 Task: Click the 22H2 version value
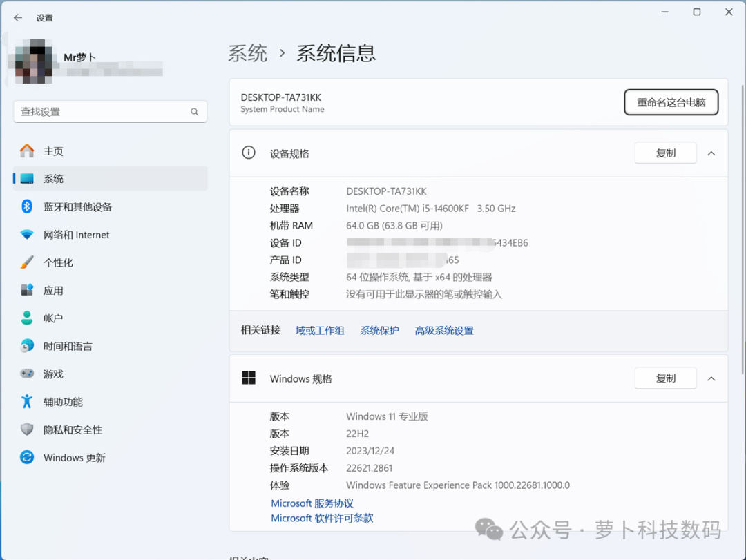pyautogui.click(x=357, y=434)
